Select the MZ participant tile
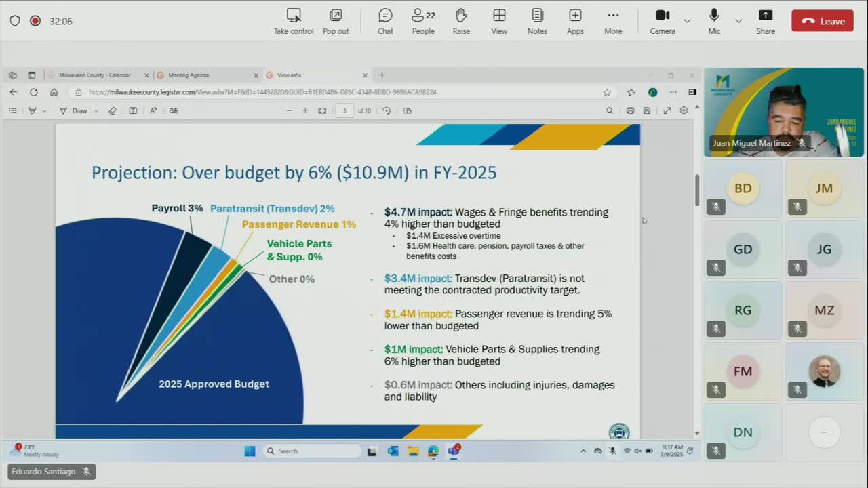The image size is (868, 488). 825,310
